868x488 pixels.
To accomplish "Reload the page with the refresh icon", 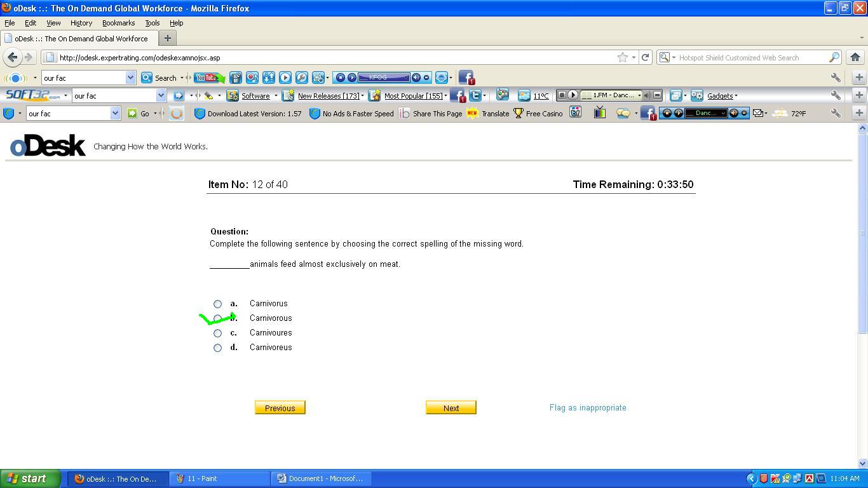I will click(x=645, y=57).
